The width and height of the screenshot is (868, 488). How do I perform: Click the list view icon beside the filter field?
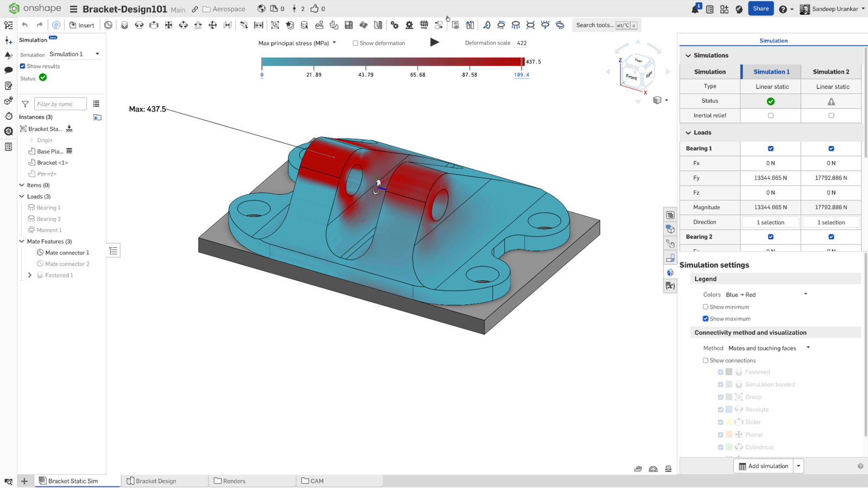pos(97,104)
